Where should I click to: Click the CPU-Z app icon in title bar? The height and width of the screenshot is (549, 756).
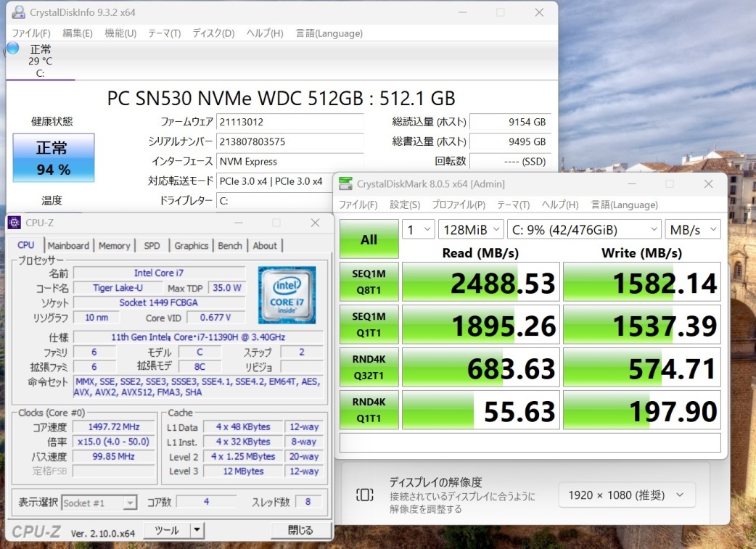[15, 223]
